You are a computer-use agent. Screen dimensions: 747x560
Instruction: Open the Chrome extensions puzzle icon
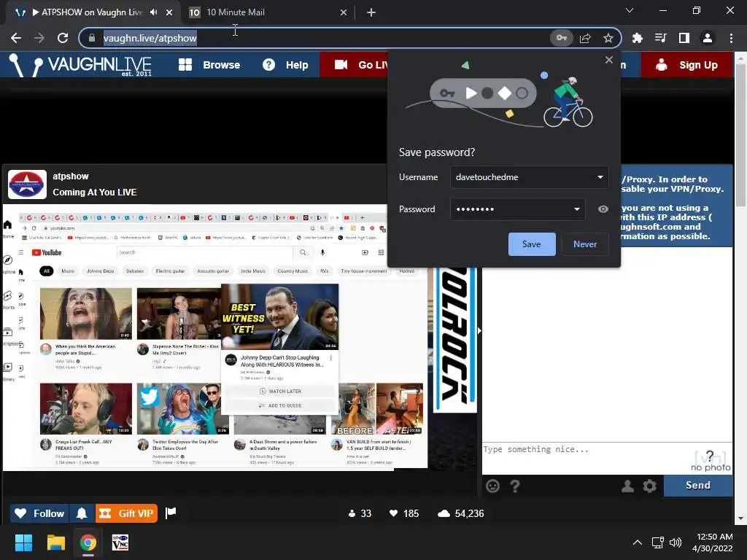tap(637, 38)
